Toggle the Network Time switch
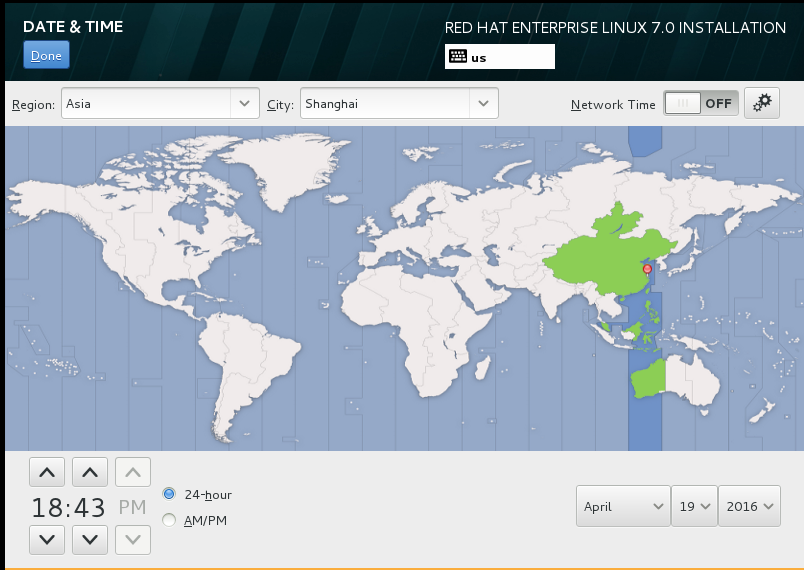Viewport: 804px width, 570px height. [700, 103]
